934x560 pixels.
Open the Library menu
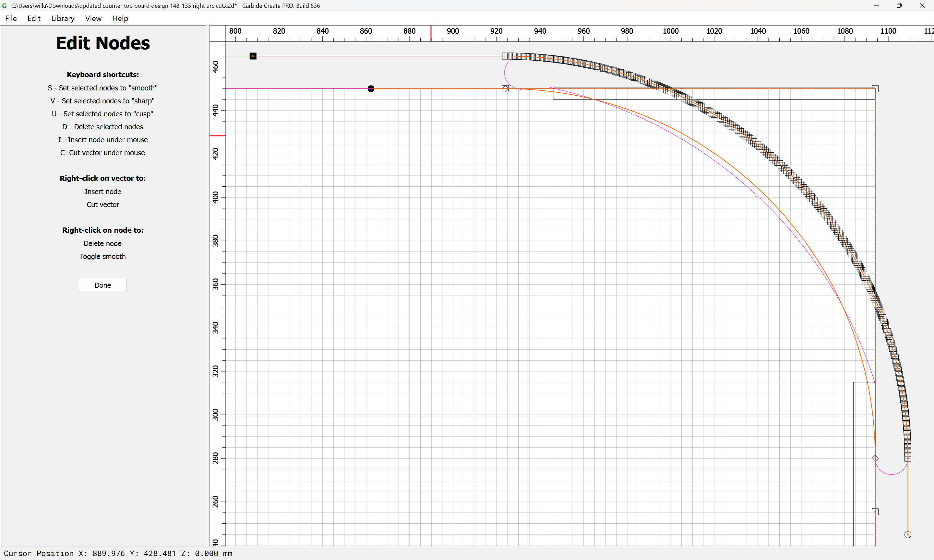coord(63,18)
